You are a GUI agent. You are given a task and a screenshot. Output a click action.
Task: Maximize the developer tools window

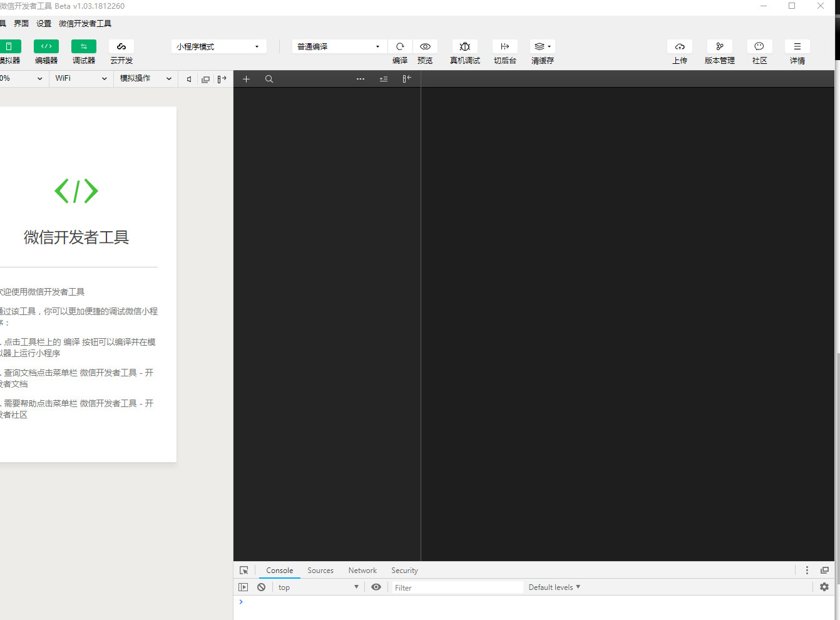tap(792, 6)
